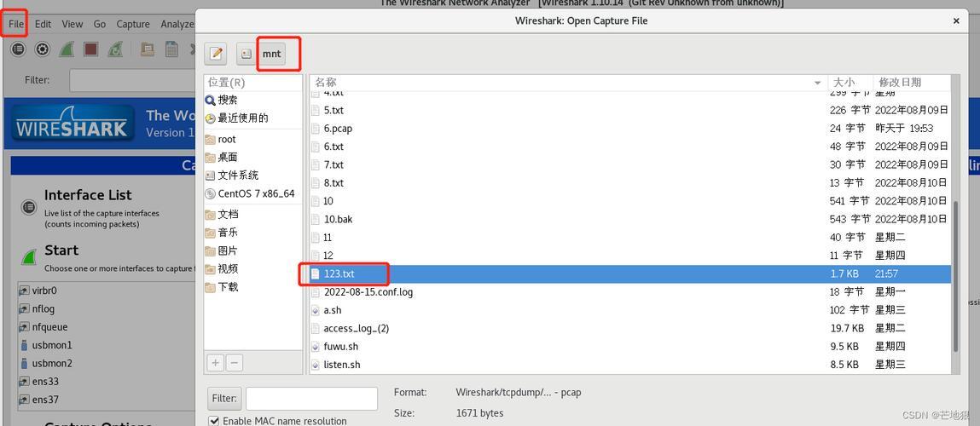The width and height of the screenshot is (980, 426).
Task: Select file named 12 in list
Action: click(630, 256)
